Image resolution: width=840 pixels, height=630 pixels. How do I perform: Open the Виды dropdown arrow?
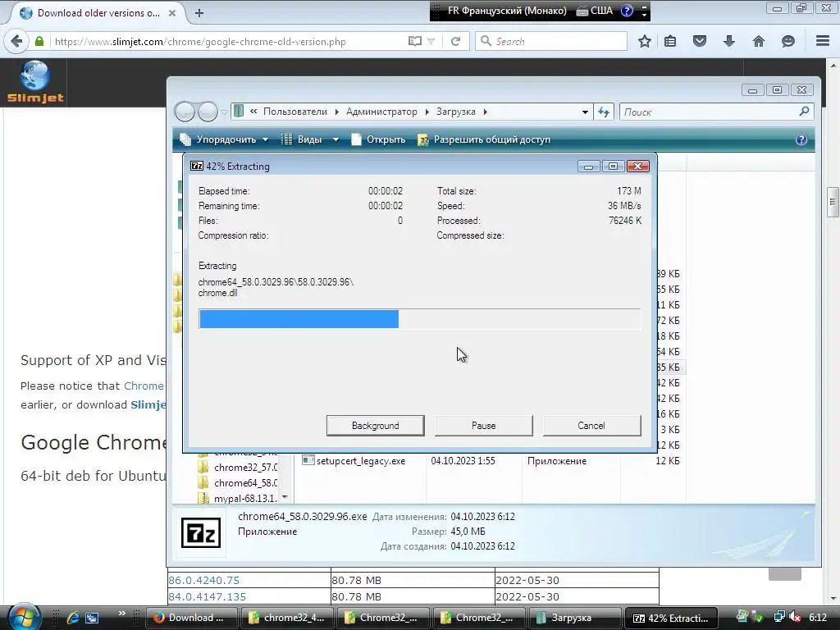coord(336,139)
